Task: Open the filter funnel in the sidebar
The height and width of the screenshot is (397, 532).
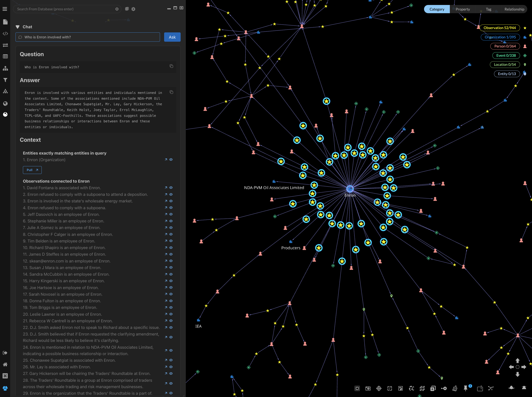Action: pyautogui.click(x=5, y=80)
